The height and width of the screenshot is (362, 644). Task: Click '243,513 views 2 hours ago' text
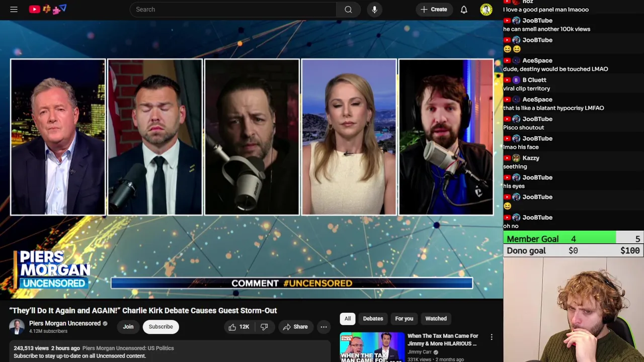tap(47, 348)
